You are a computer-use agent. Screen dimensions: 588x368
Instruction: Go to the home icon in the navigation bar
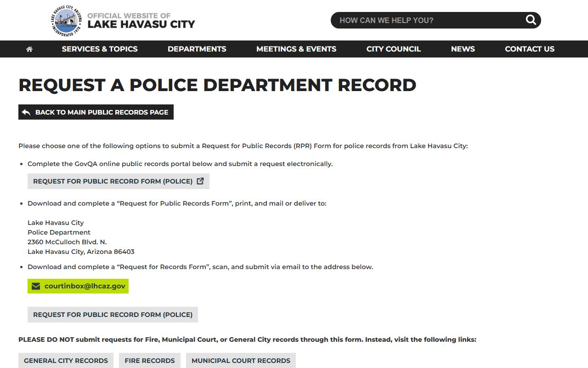pos(29,49)
